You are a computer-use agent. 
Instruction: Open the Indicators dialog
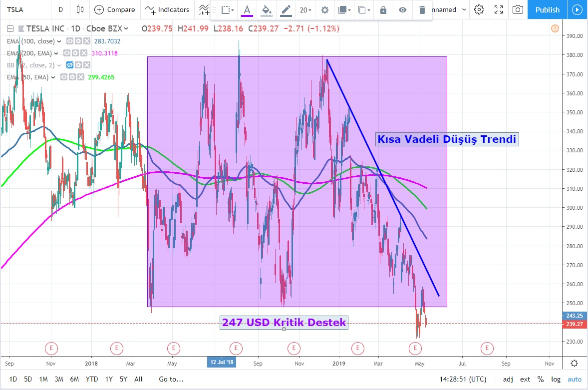[x=167, y=10]
